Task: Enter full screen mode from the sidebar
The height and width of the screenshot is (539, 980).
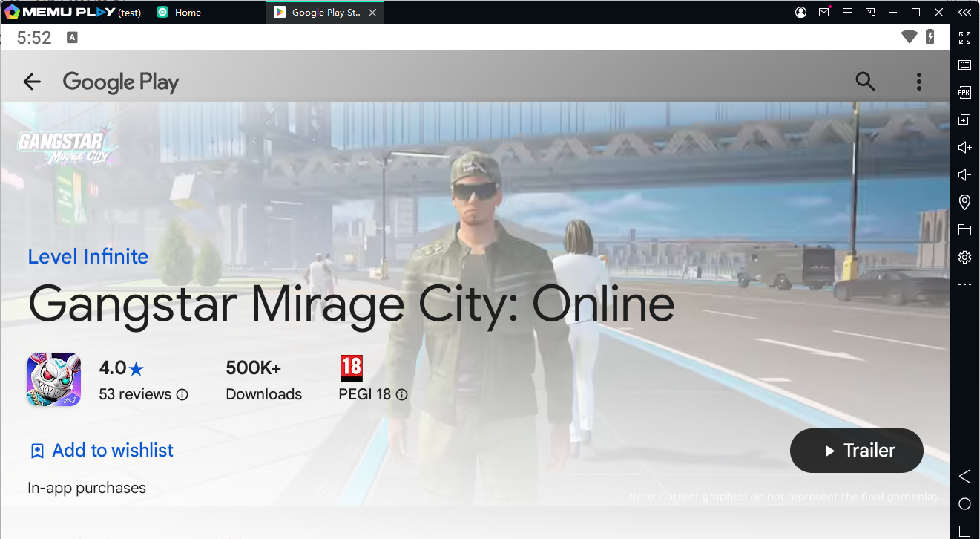Action: pos(964,38)
